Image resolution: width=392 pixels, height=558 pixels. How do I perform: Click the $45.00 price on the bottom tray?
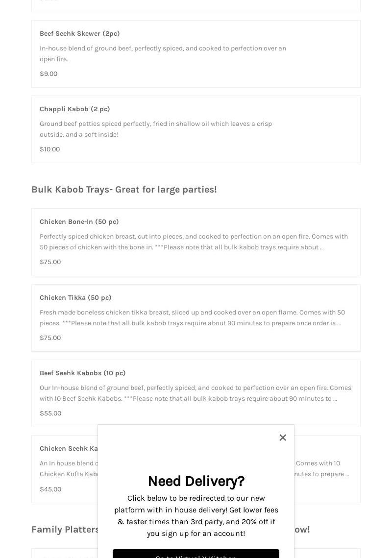coord(50,489)
